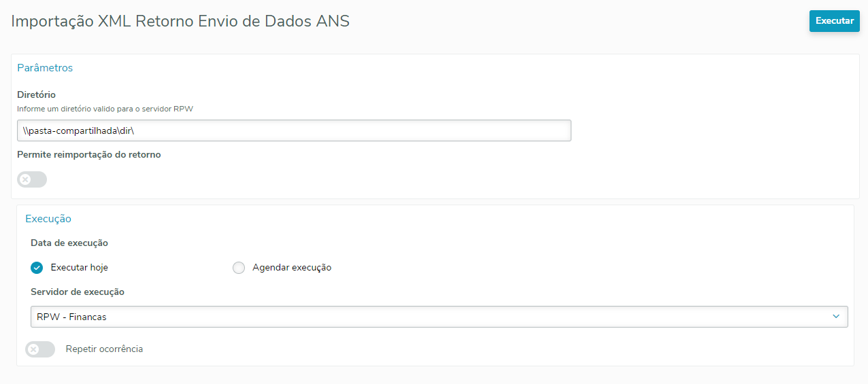868x384 pixels.
Task: Click the Diretório path input field
Action: (294, 130)
